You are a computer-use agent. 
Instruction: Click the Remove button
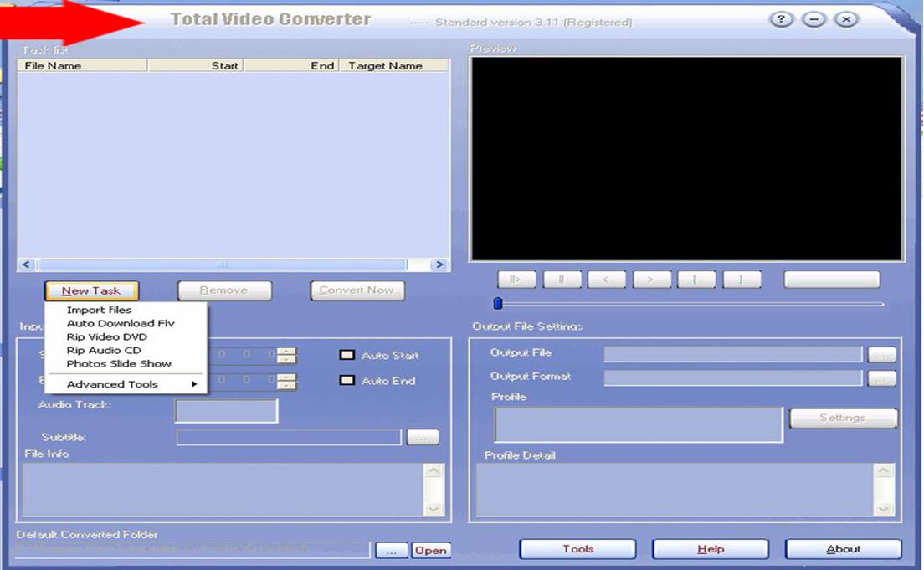tap(224, 290)
